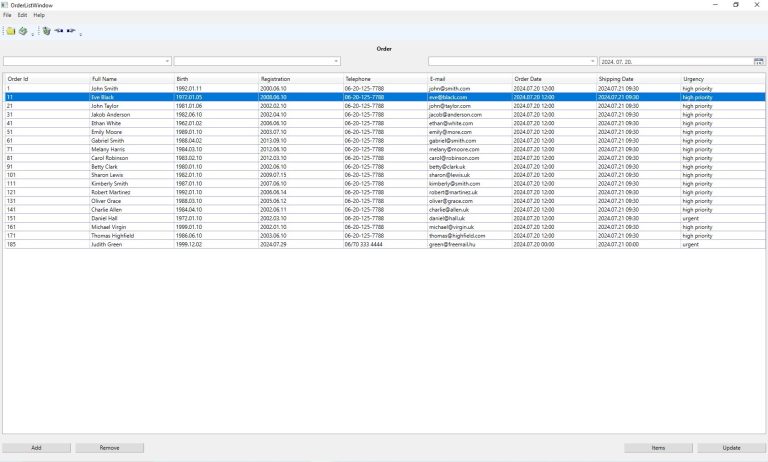Click the green refresh toolbar icon
The width and height of the screenshot is (768, 462).
tap(22, 31)
